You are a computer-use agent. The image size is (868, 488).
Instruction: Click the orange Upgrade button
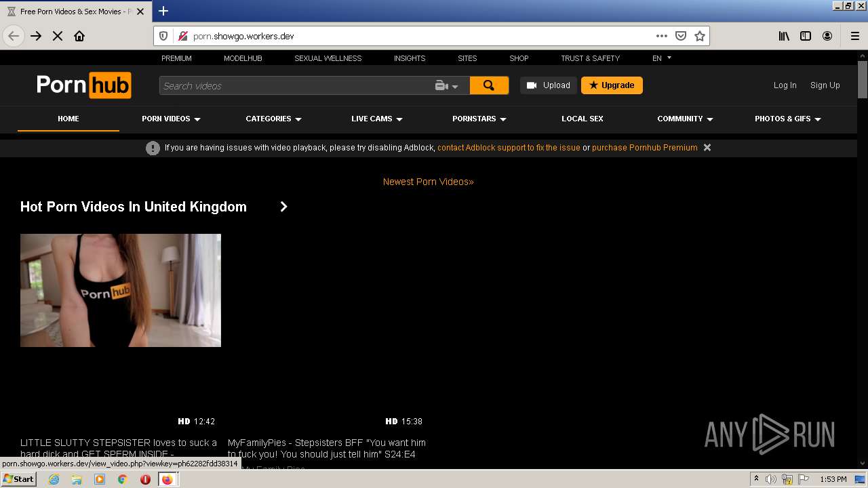(x=612, y=85)
